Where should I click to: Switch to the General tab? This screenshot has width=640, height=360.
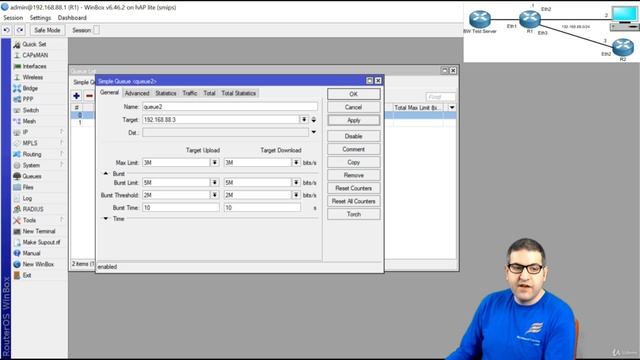pos(109,93)
